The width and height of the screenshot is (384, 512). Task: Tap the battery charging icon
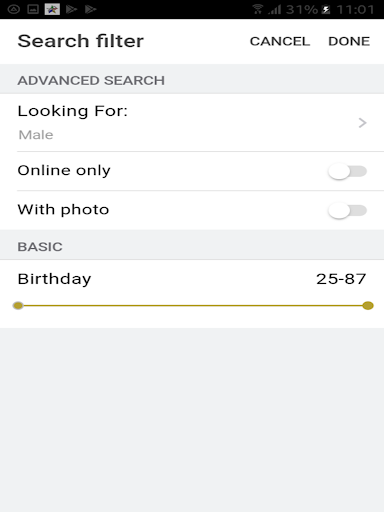(326, 9)
